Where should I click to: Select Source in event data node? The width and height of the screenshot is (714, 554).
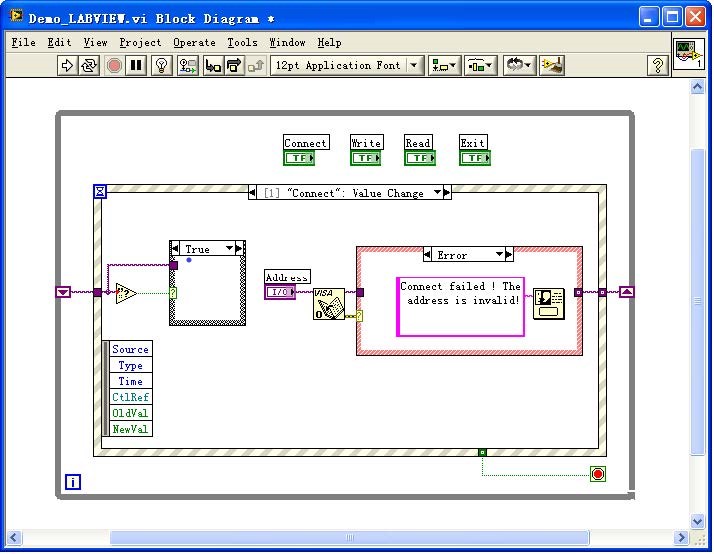tap(130, 349)
